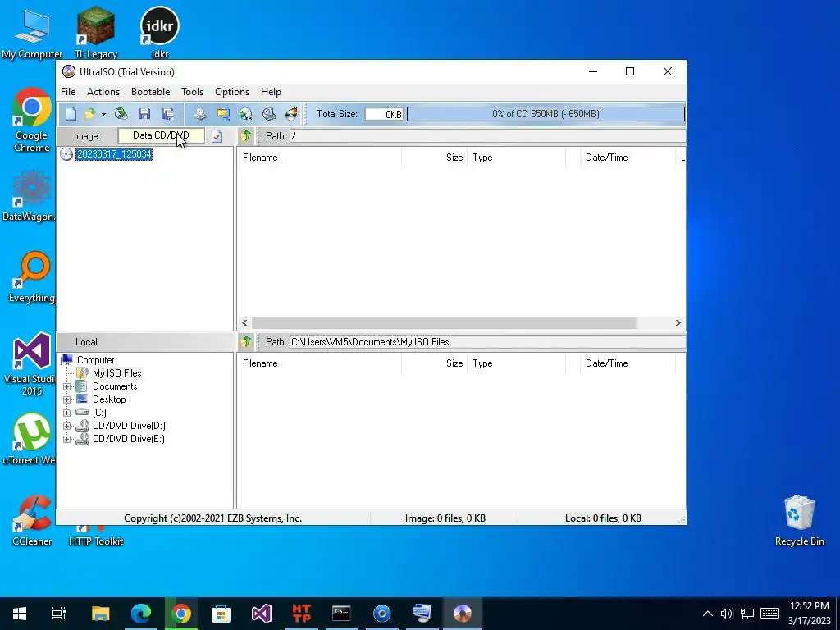The height and width of the screenshot is (630, 840).
Task: Select Documents in the local tree
Action: coord(115,386)
